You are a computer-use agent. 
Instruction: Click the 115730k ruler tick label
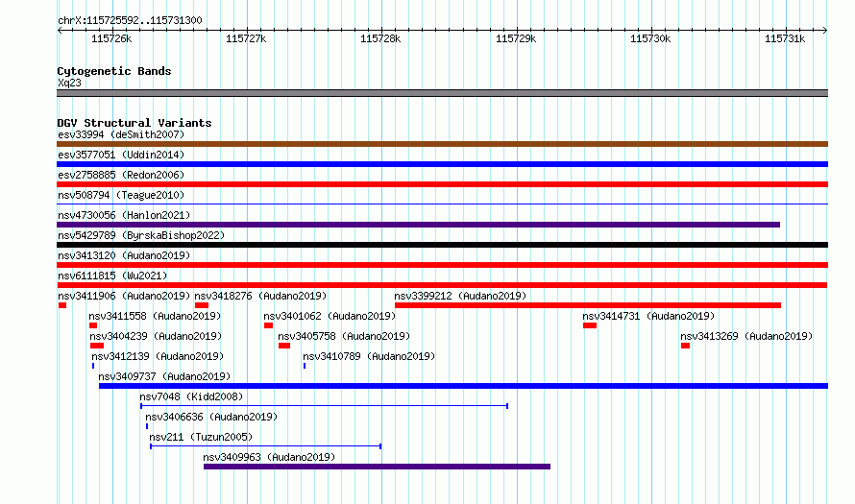click(650, 38)
